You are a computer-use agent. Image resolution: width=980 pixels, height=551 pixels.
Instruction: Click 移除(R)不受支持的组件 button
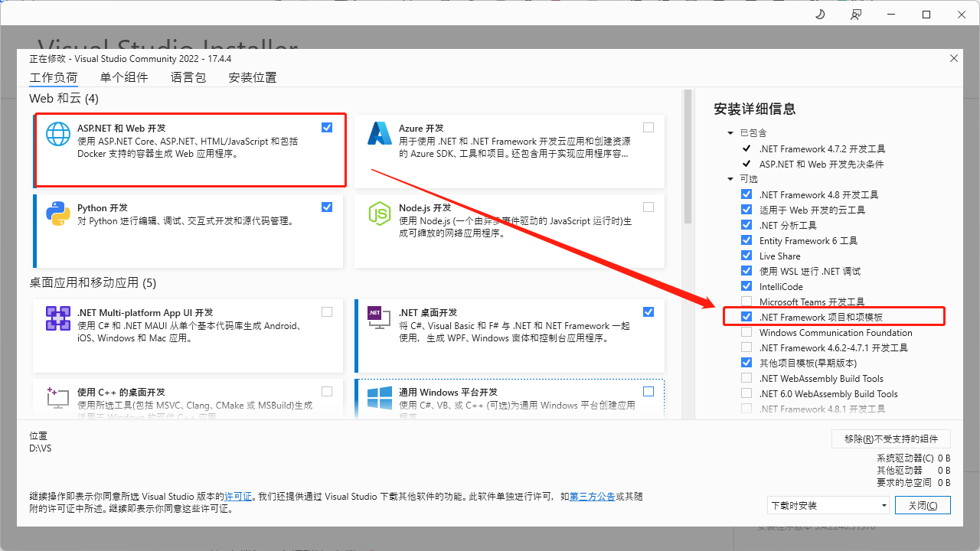tap(891, 439)
